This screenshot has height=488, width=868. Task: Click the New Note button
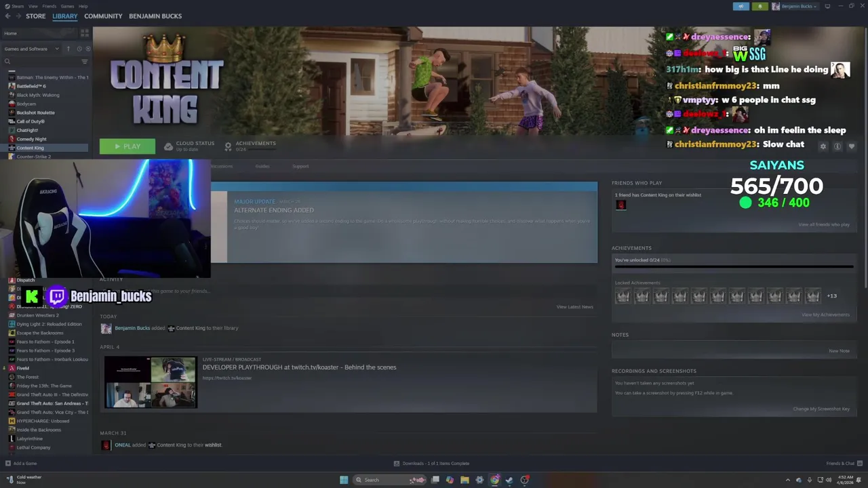[x=839, y=351]
